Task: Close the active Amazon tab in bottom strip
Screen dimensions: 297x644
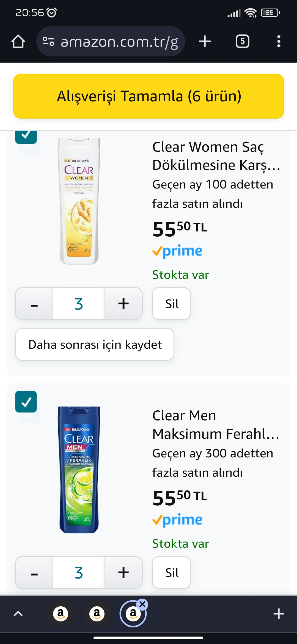Action: point(142,604)
